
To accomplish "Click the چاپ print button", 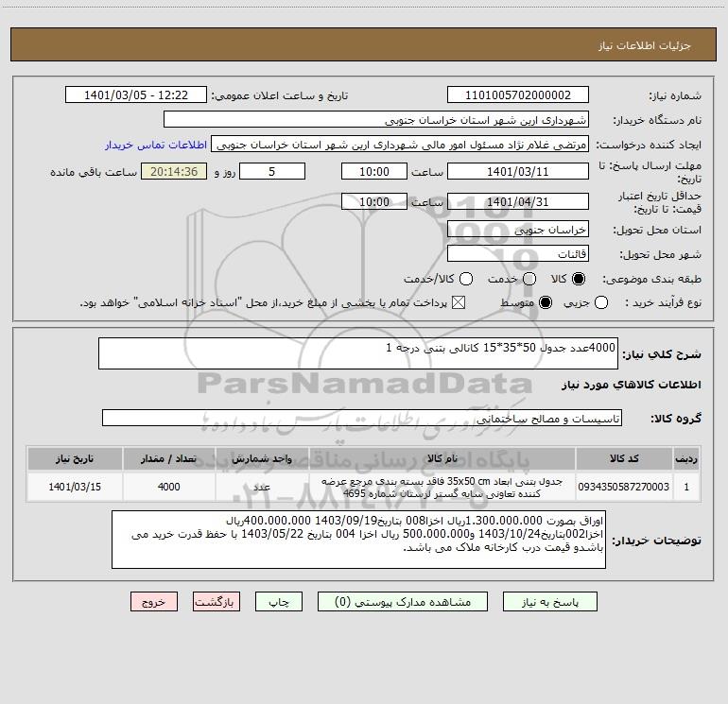I will coord(279,602).
